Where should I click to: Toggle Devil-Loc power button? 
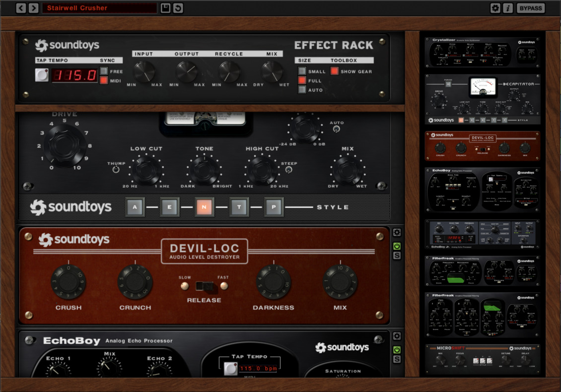click(397, 246)
